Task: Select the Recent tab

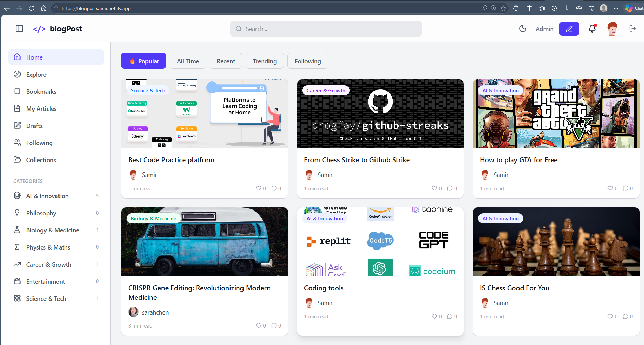Action: (x=226, y=61)
